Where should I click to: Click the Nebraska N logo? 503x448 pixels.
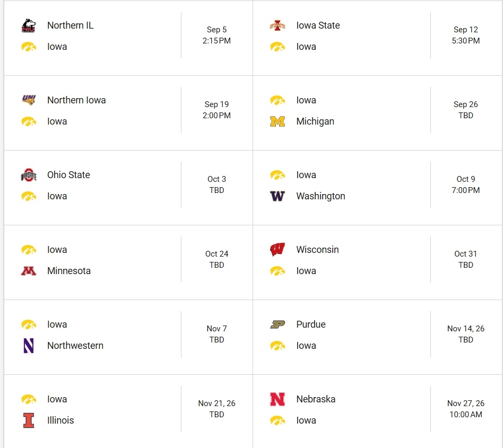pos(277,399)
